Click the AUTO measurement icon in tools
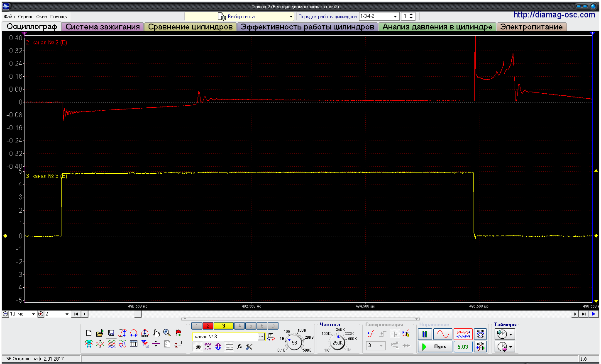 pos(145,333)
